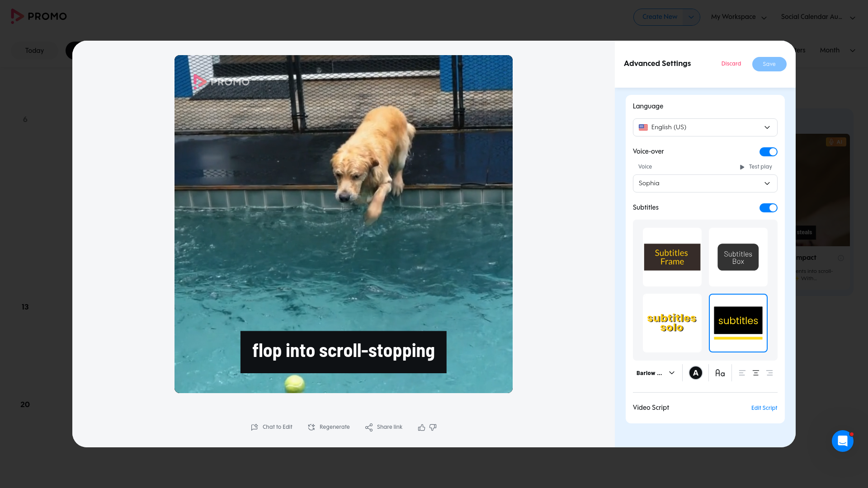The width and height of the screenshot is (868, 488).
Task: Open subtitle text color swatch
Action: pos(695,373)
